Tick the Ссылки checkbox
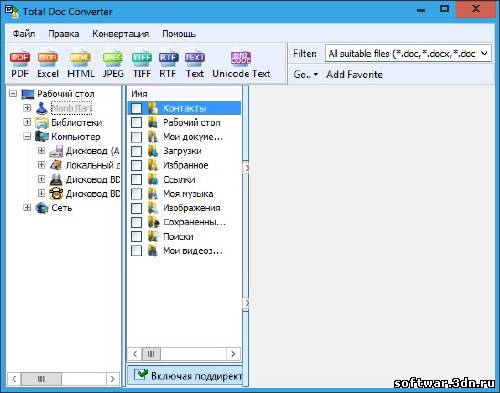Image resolution: width=500 pixels, height=393 pixels. tap(136, 180)
